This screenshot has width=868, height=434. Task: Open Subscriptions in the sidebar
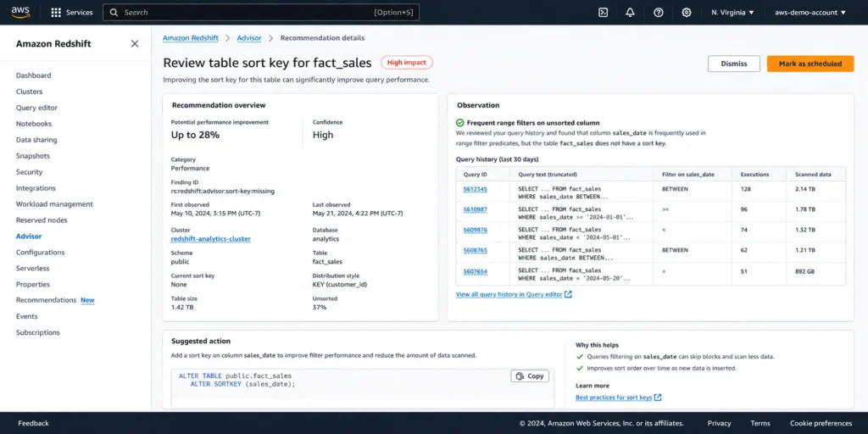point(37,332)
